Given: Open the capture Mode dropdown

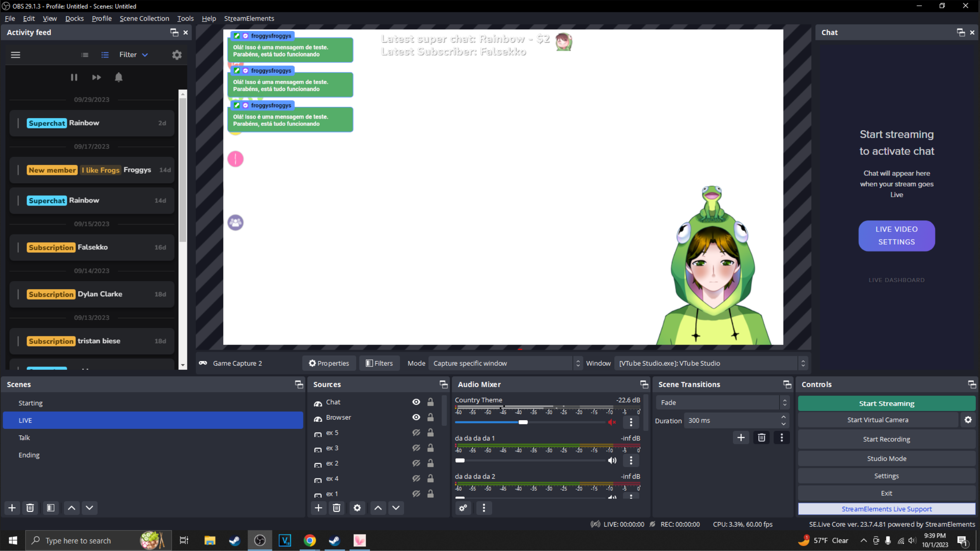Looking at the screenshot, I should click(x=506, y=363).
